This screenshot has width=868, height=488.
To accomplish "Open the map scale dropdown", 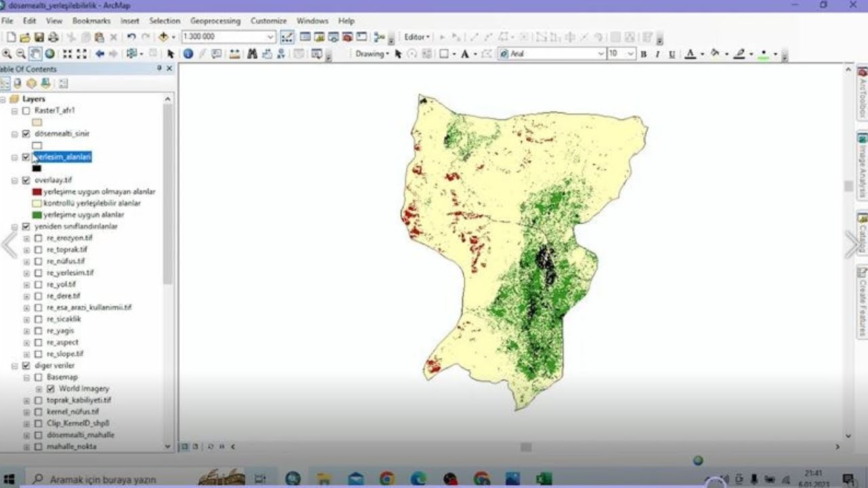I will (271, 37).
